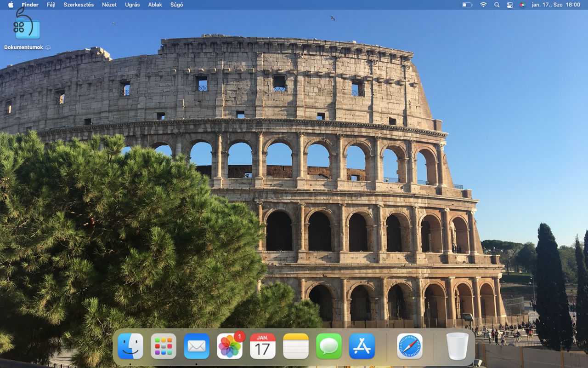
Task: Open the Wi-Fi status menu
Action: click(483, 5)
